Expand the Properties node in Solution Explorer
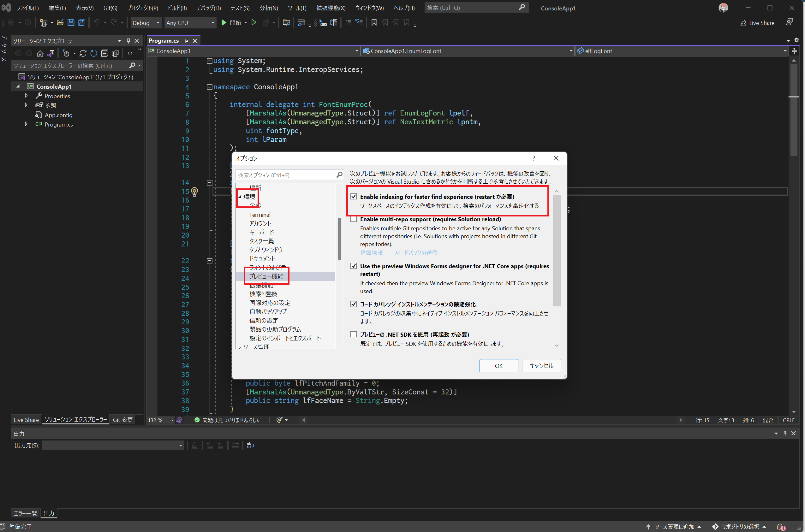 click(x=26, y=96)
